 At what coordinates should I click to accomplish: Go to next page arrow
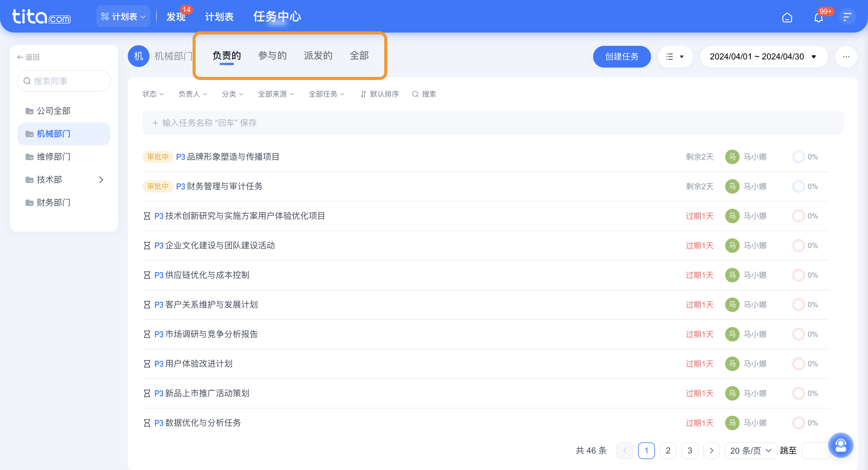pyautogui.click(x=711, y=450)
